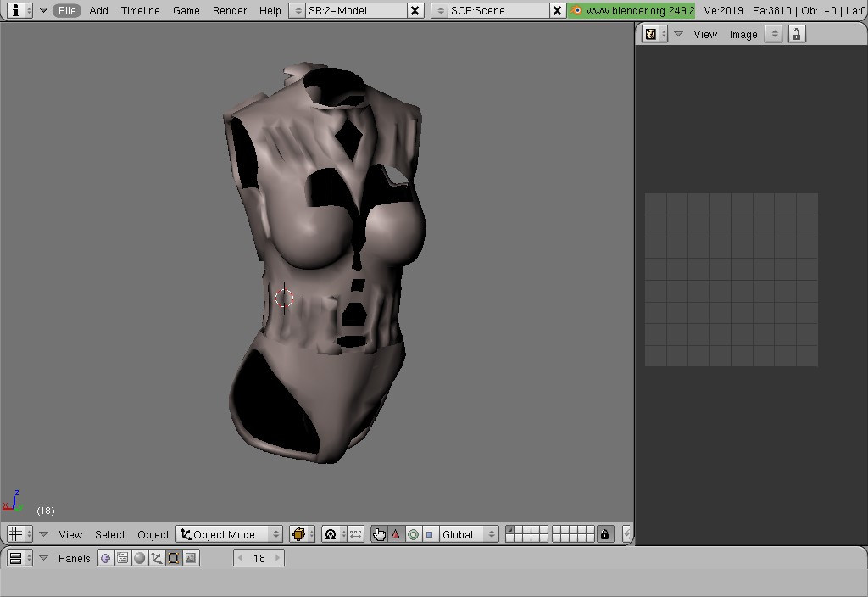Collapse the 3D view header menus triangle
The height and width of the screenshot is (597, 868).
click(x=44, y=534)
